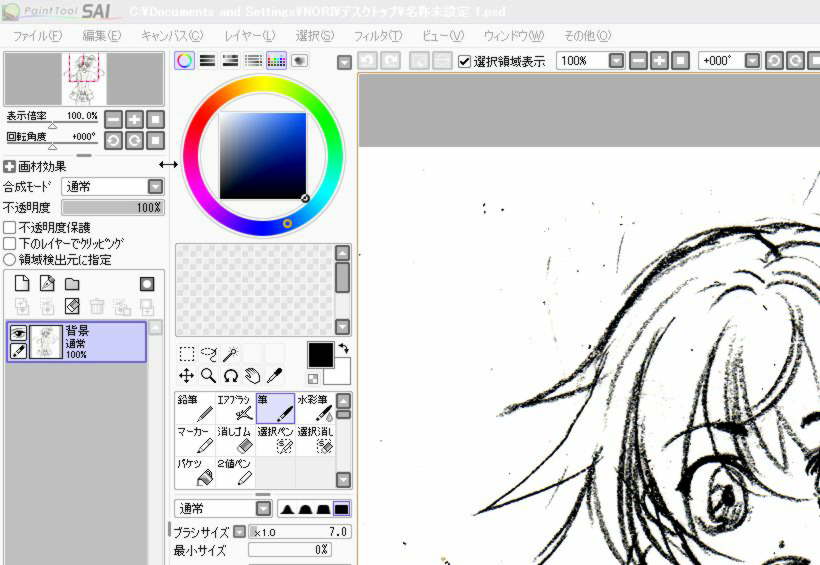820x565 pixels.
Task: Clear the layer with eraser icon
Action: (72, 306)
